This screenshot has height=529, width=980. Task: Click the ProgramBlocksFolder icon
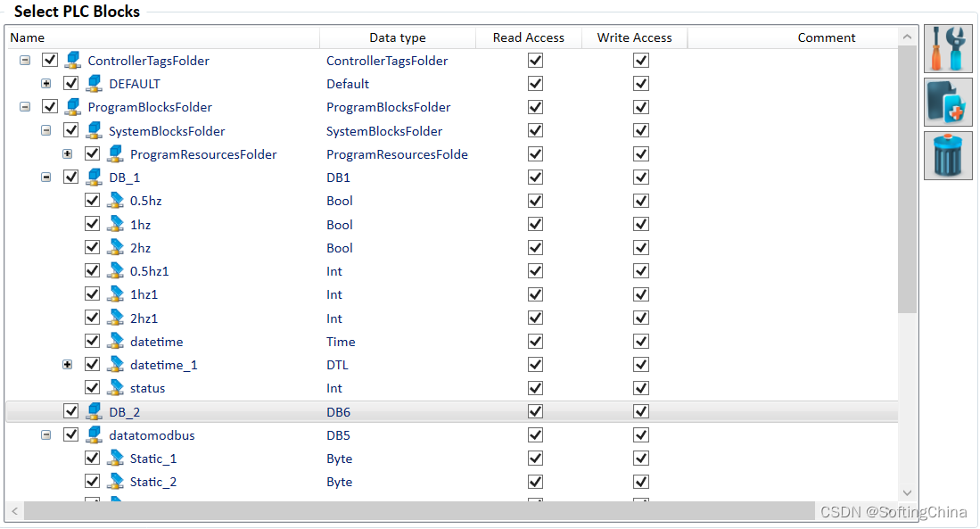[73, 107]
